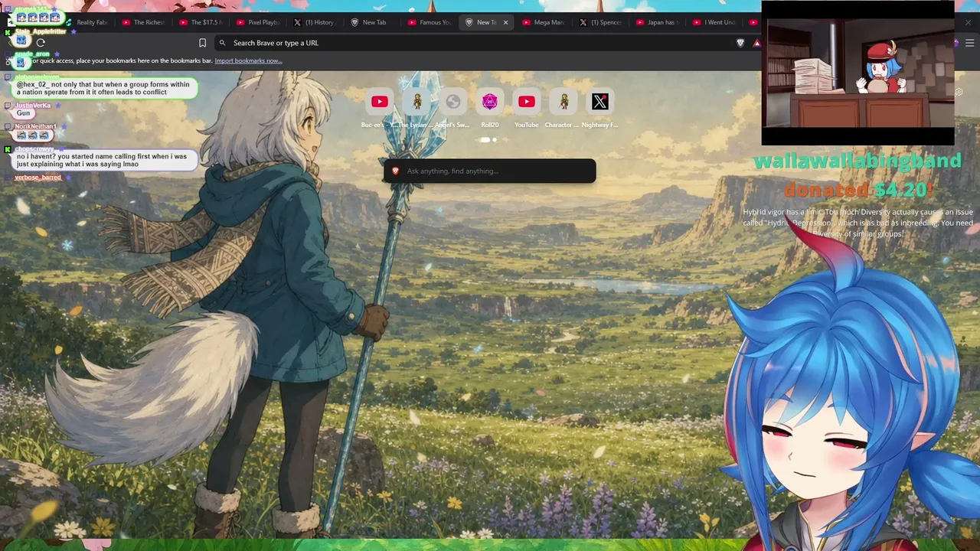The height and width of the screenshot is (551, 980).
Task: Click chat username NorikNeithan1
Action: [36, 126]
